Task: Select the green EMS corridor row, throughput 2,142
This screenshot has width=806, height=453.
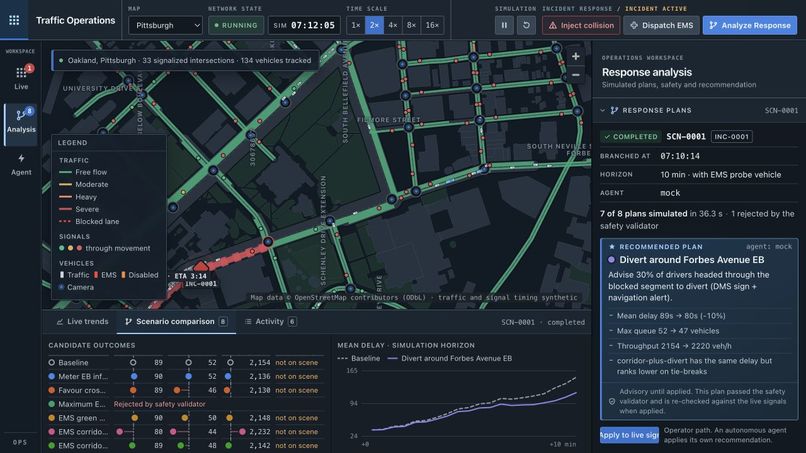Action: pyautogui.click(x=186, y=446)
